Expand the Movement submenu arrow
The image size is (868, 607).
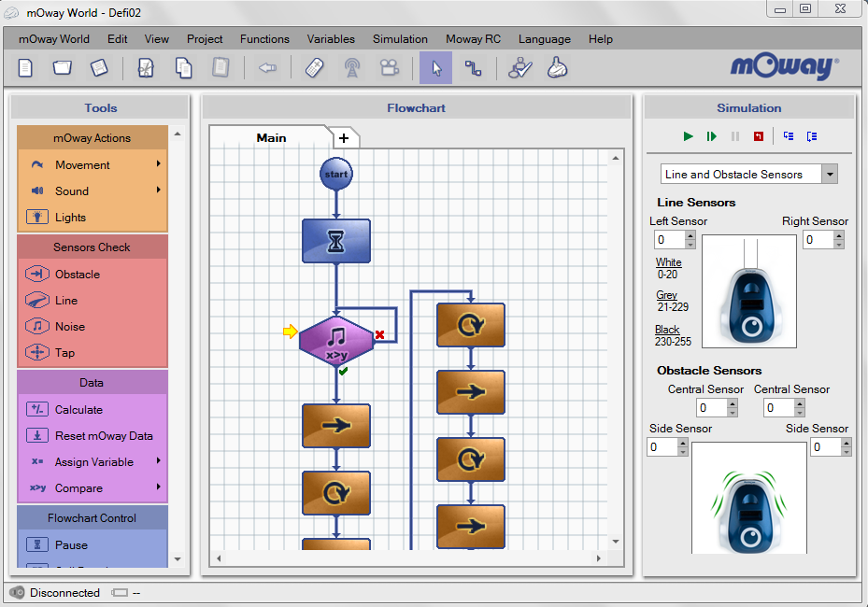tap(158, 163)
